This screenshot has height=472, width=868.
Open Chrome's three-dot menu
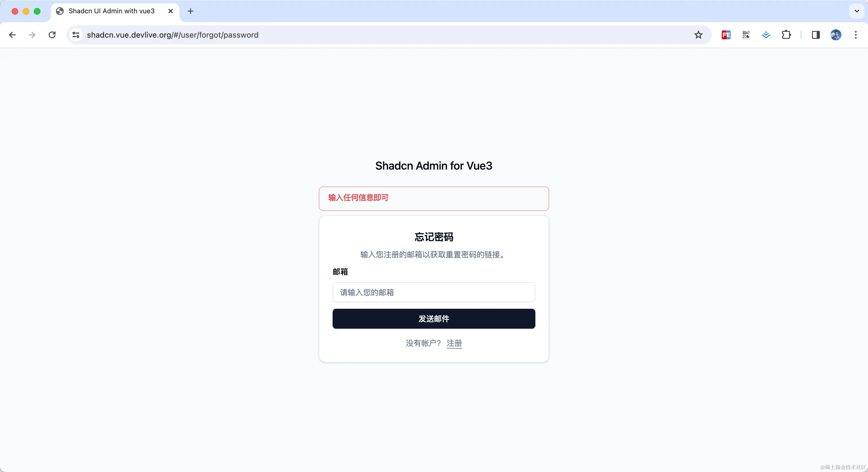click(856, 35)
